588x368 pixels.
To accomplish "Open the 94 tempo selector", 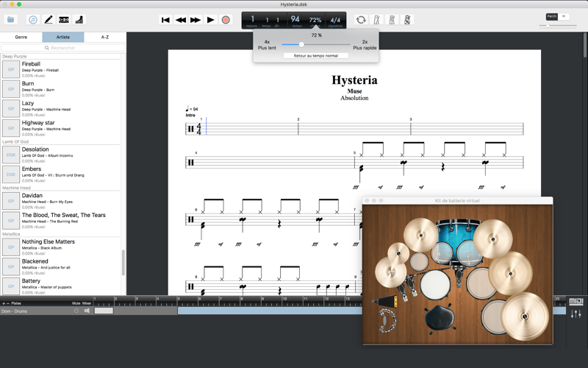I will (295, 21).
